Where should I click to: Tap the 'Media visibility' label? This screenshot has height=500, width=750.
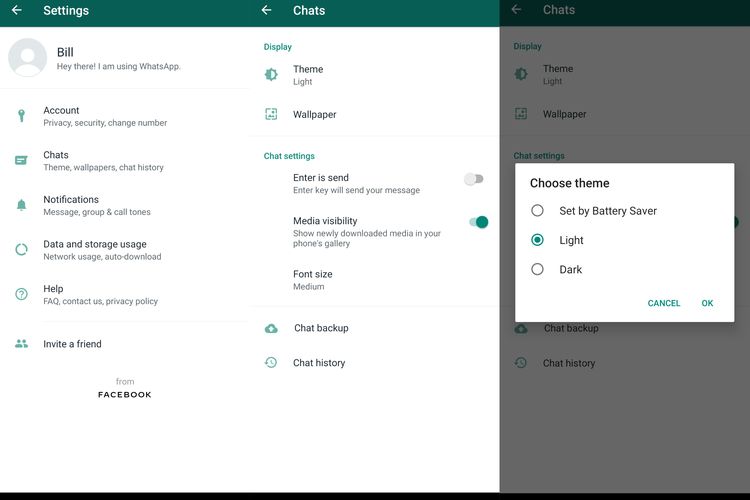click(325, 221)
